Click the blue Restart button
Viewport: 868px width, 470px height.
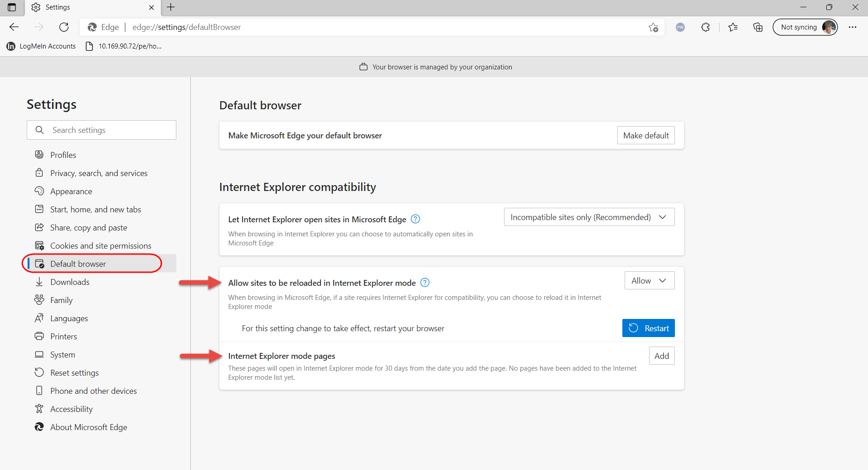point(649,328)
